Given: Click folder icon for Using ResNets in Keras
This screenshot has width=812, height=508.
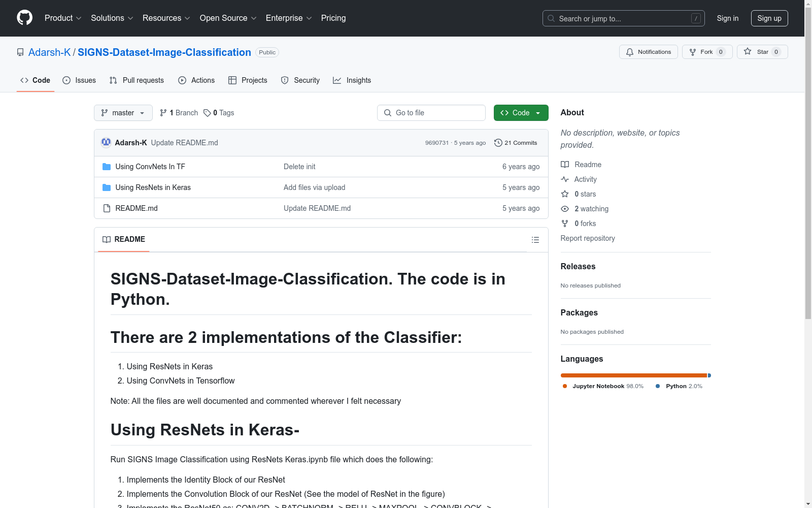Looking at the screenshot, I should (x=107, y=187).
